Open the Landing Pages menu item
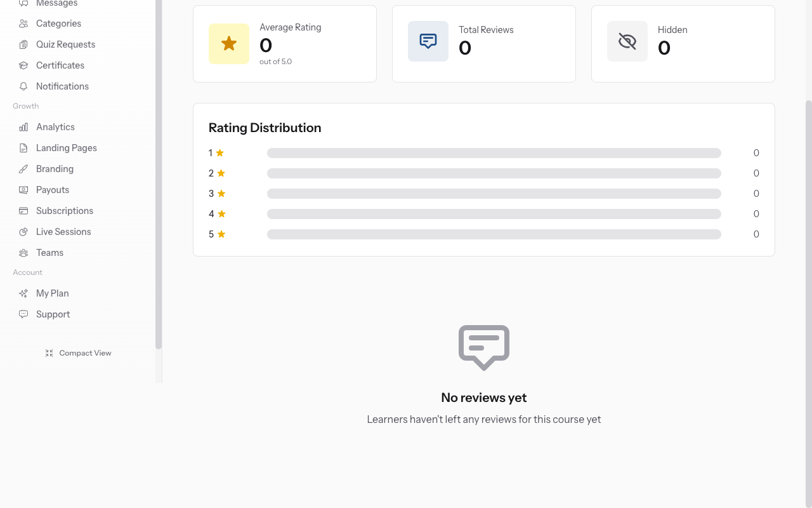Screen dimensions: 812x508 pos(65,147)
